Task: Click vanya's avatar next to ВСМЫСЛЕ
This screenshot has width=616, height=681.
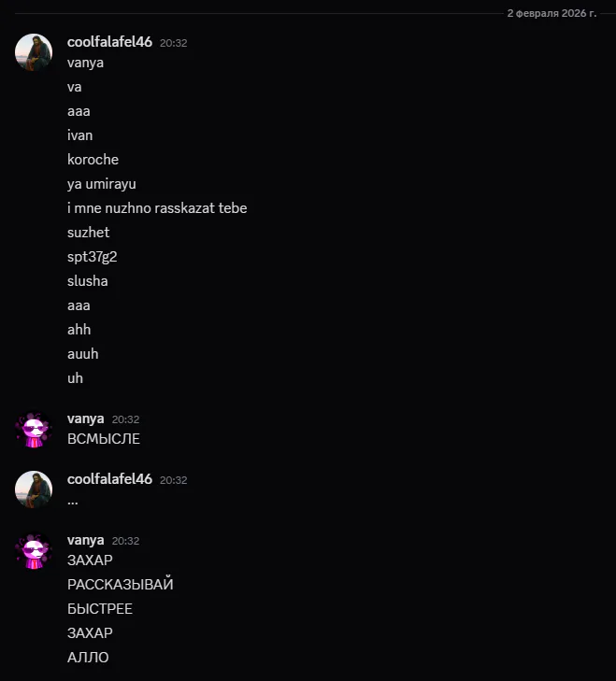Action: pos(34,429)
